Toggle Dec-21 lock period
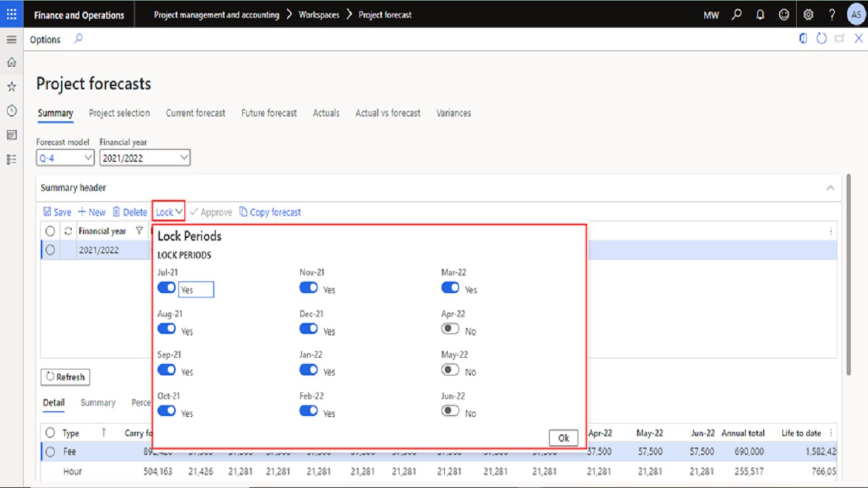This screenshot has height=488, width=868. click(x=309, y=329)
